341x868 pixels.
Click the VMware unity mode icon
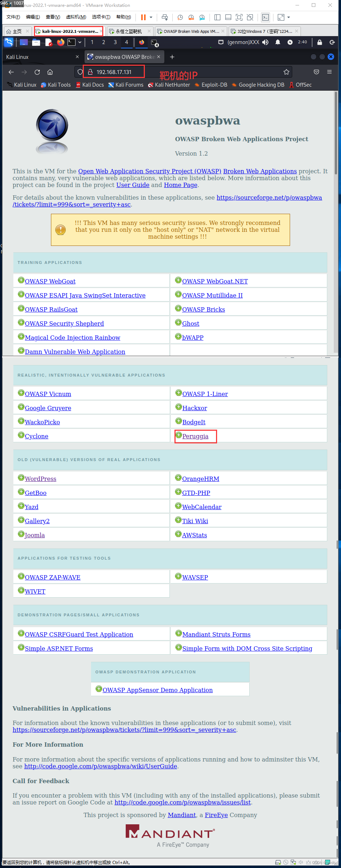pyautogui.click(x=250, y=17)
